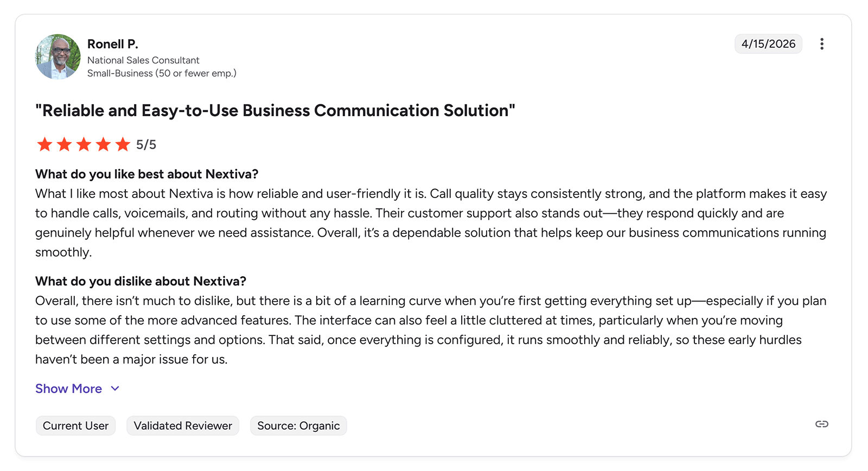This screenshot has width=868, height=471.
Task: Click the fifth star in the rating
Action: tap(123, 144)
